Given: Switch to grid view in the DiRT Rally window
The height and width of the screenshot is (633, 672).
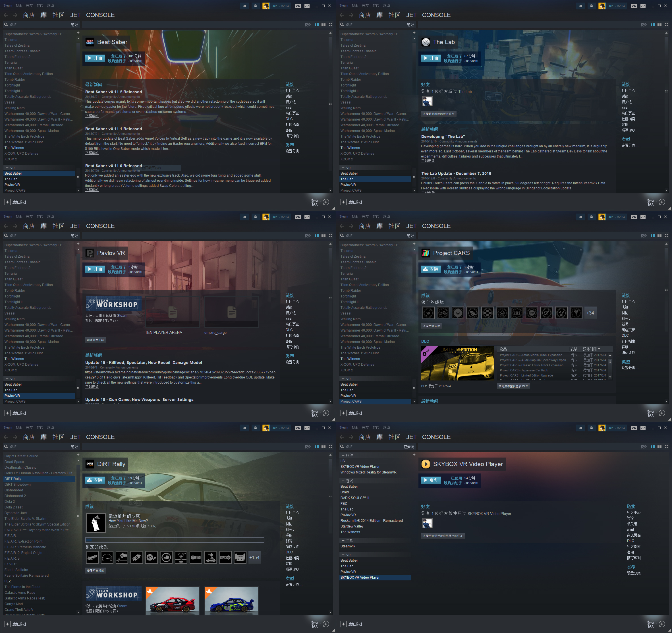Looking at the screenshot, I should click(x=330, y=446).
